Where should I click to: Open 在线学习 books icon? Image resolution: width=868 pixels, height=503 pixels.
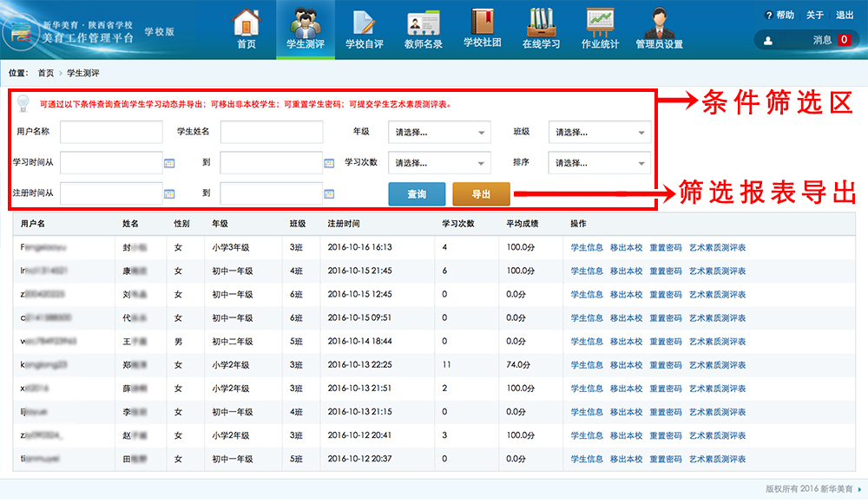pos(541,22)
